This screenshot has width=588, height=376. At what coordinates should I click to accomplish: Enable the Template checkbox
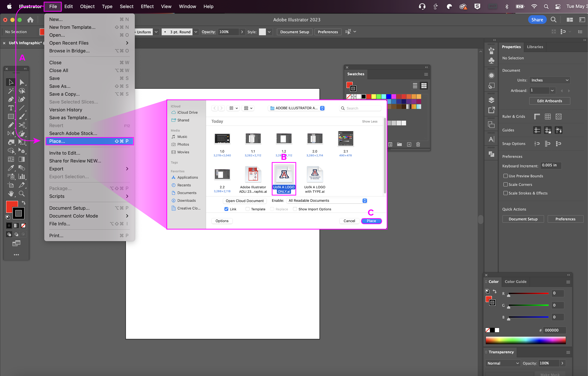pos(248,209)
